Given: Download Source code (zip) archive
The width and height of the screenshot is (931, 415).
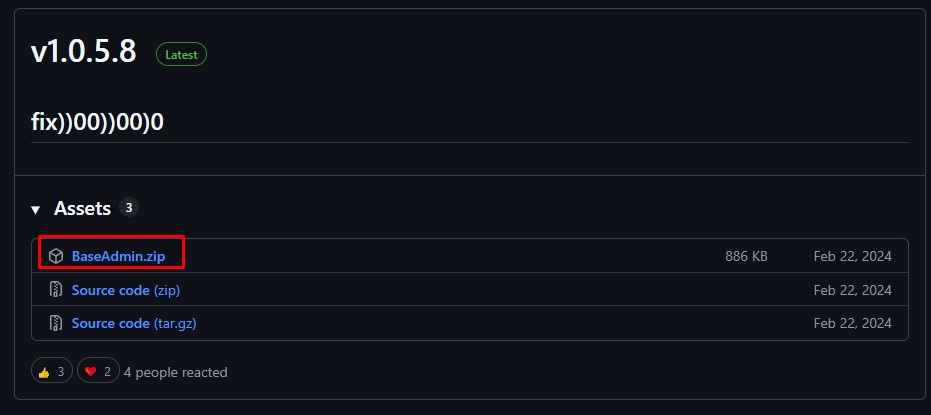Looking at the screenshot, I should pyautogui.click(x=126, y=290).
